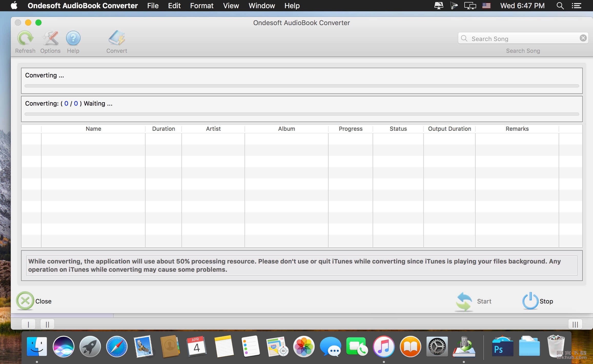Select the triple-bar view button
The height and width of the screenshot is (364, 593).
point(575,324)
